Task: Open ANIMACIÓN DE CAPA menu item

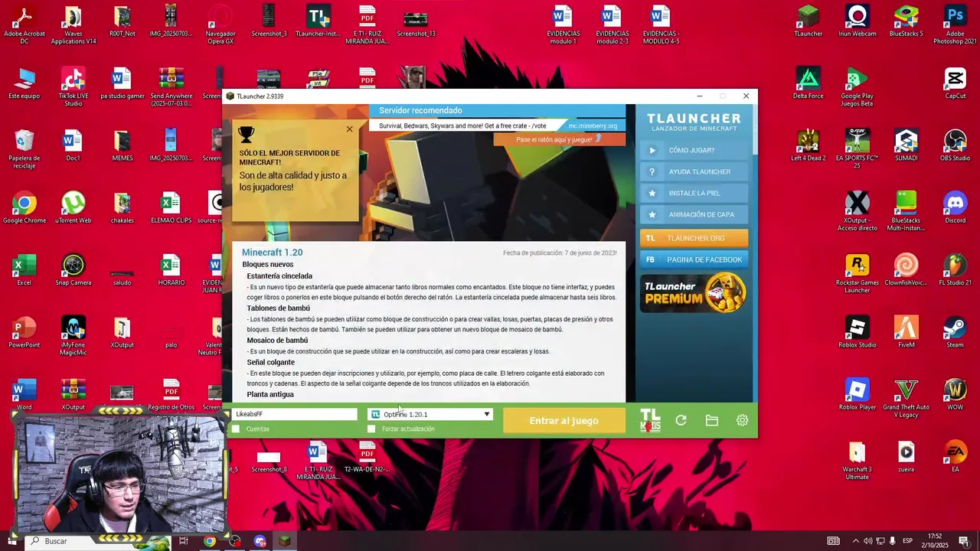Action: click(694, 214)
